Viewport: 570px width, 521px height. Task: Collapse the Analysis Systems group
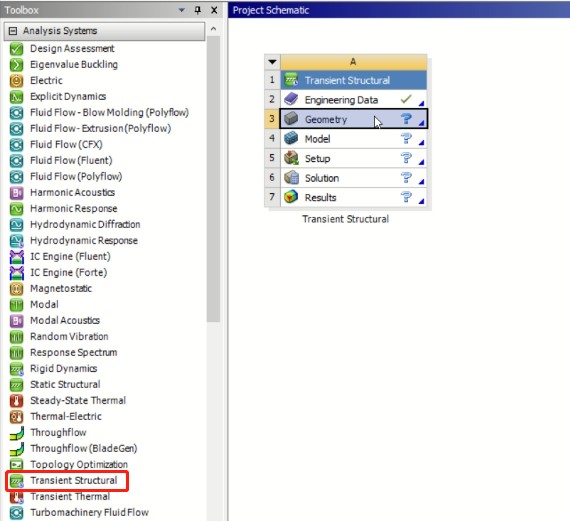tap(13, 31)
